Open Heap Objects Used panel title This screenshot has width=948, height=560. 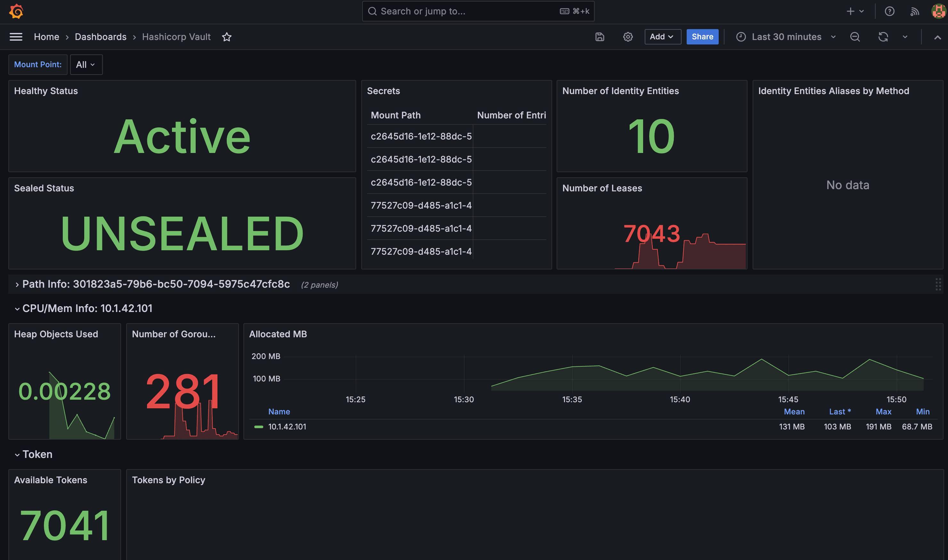coord(56,334)
